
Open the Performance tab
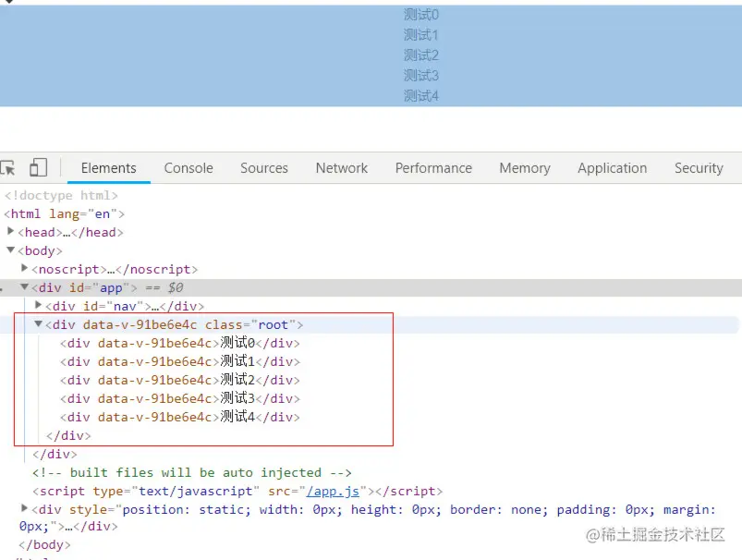click(x=433, y=168)
